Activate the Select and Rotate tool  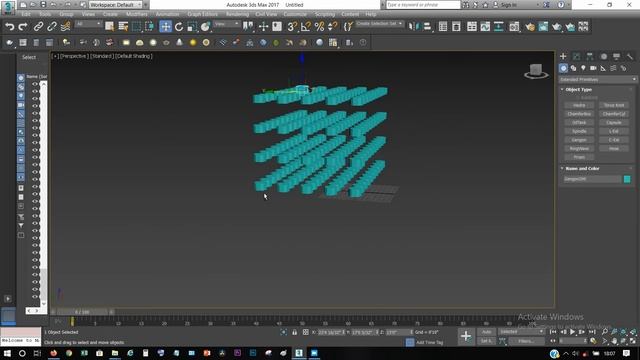pyautogui.click(x=179, y=27)
